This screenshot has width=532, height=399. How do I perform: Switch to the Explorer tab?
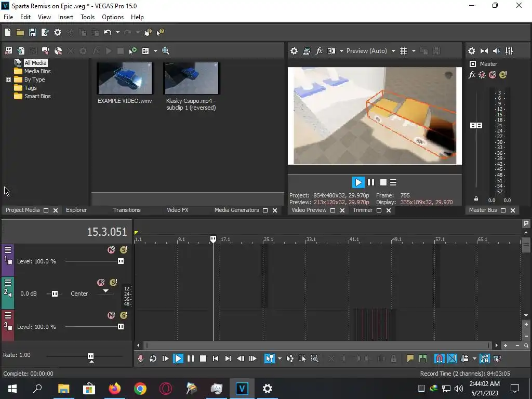[x=76, y=210]
